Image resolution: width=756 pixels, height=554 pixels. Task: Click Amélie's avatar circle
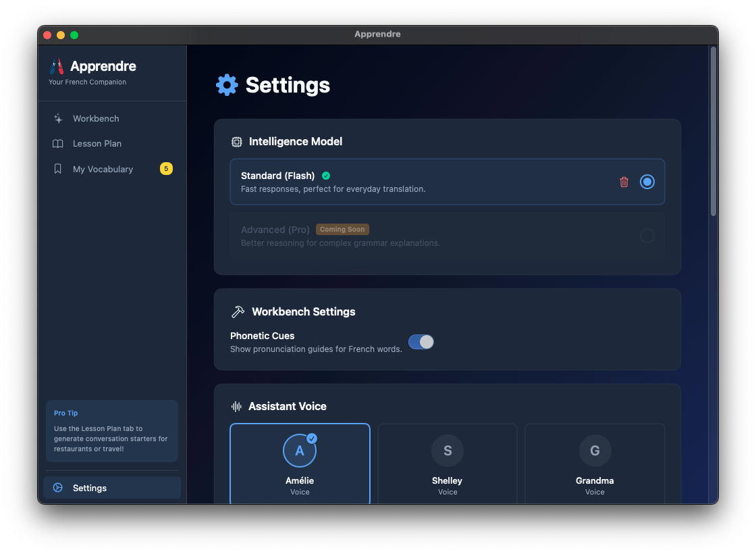[x=300, y=450]
